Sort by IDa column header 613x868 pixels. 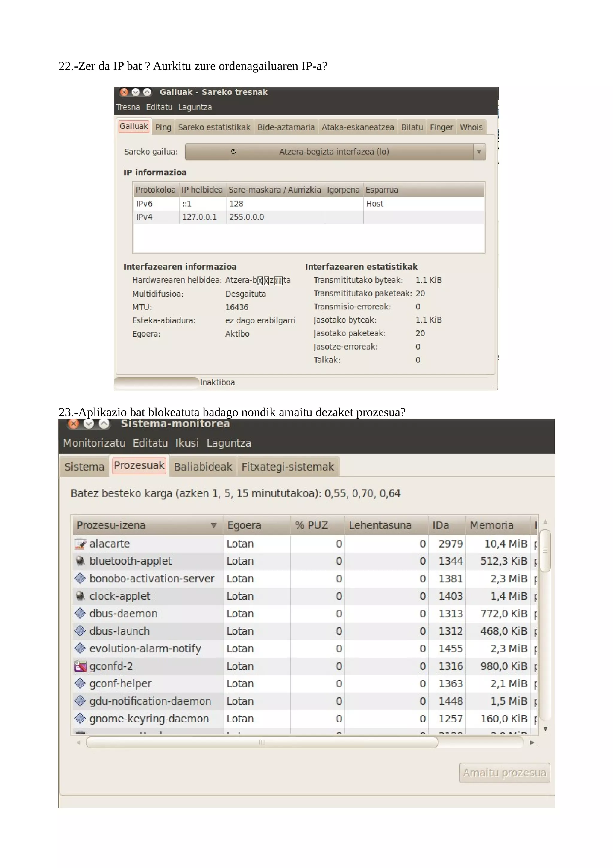point(447,525)
